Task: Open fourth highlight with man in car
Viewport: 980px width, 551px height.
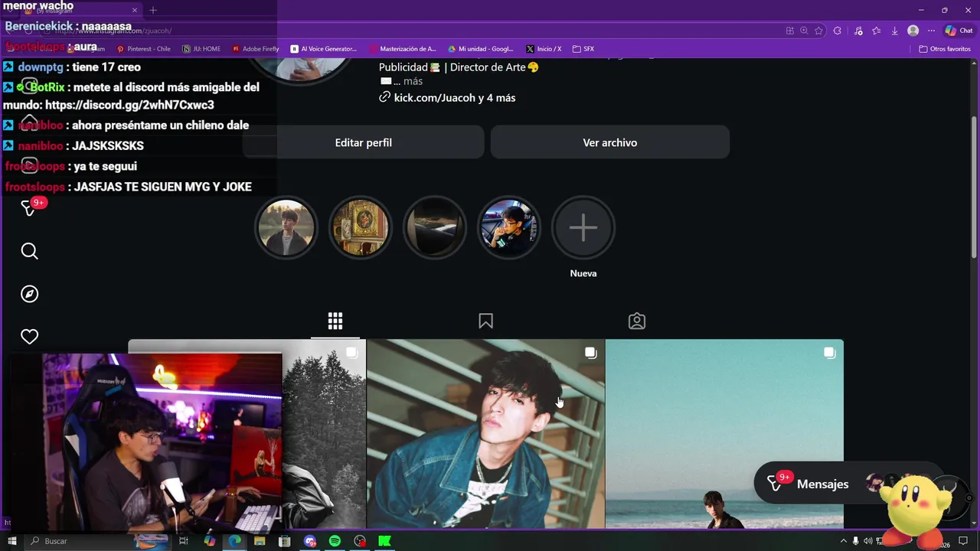Action: (508, 227)
